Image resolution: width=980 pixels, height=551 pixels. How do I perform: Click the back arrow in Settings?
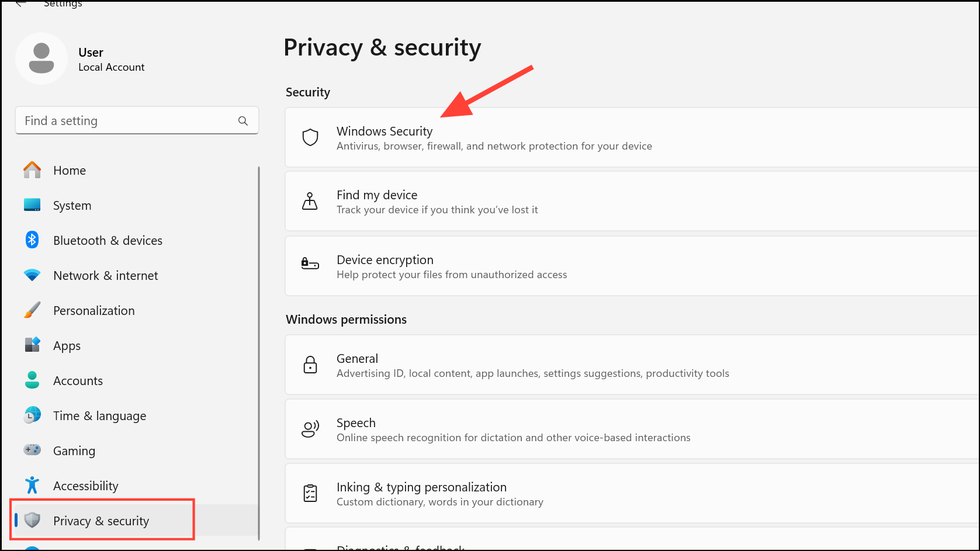coord(20,4)
